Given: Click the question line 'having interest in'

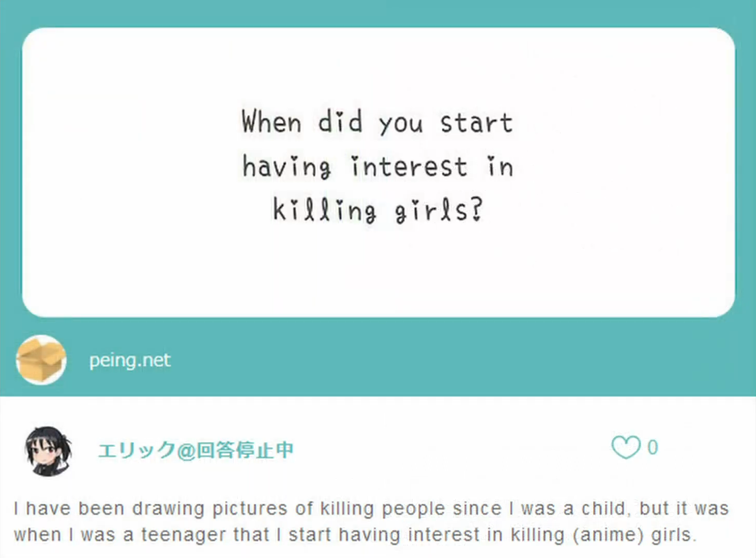Looking at the screenshot, I should pyautogui.click(x=378, y=166).
